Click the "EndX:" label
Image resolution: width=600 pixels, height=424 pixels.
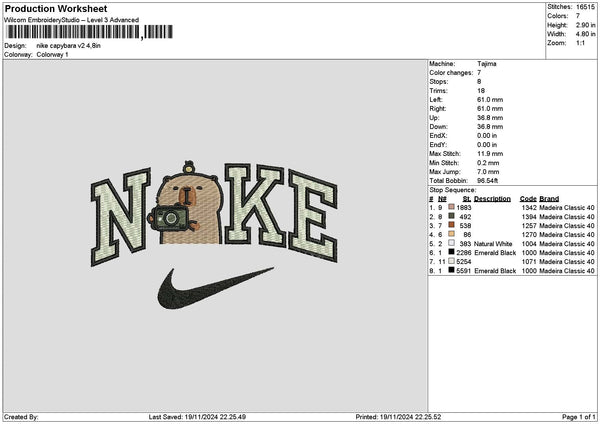point(438,135)
